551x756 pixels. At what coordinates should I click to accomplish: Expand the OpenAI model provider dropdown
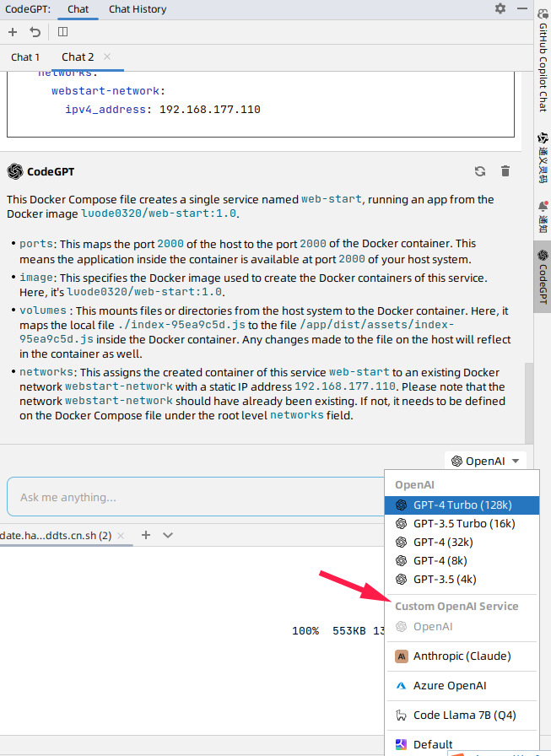[x=489, y=461]
